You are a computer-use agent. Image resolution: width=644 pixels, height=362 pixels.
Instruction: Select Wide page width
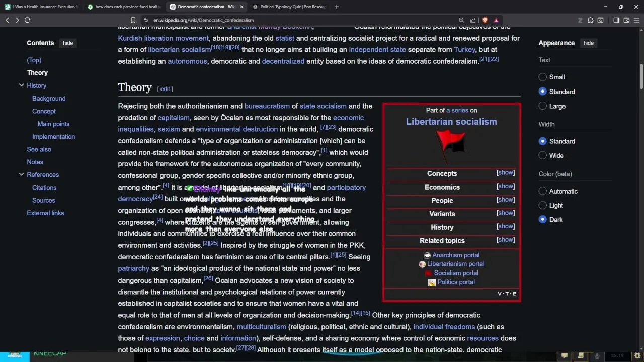click(542, 156)
